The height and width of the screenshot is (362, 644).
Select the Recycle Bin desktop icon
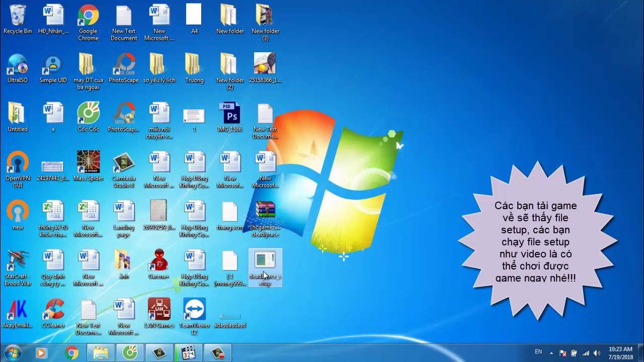point(18,19)
